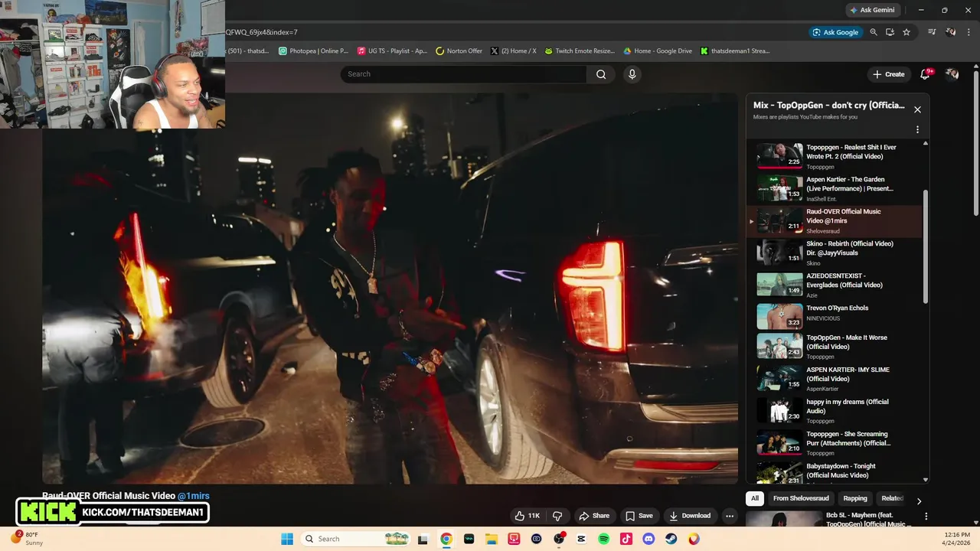
Task: Open more actions menu beside Download
Action: point(730,516)
